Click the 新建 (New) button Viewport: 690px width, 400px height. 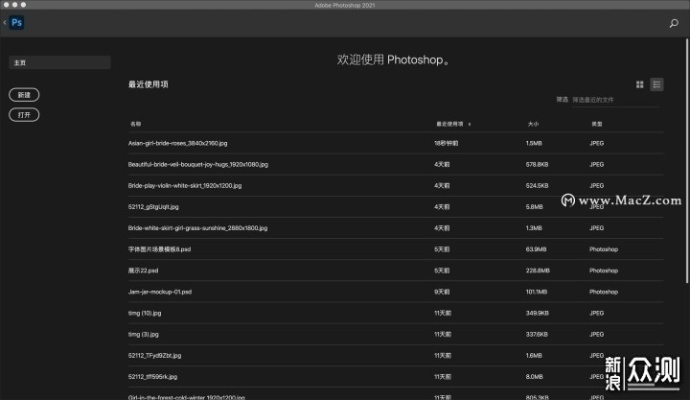tap(25, 95)
